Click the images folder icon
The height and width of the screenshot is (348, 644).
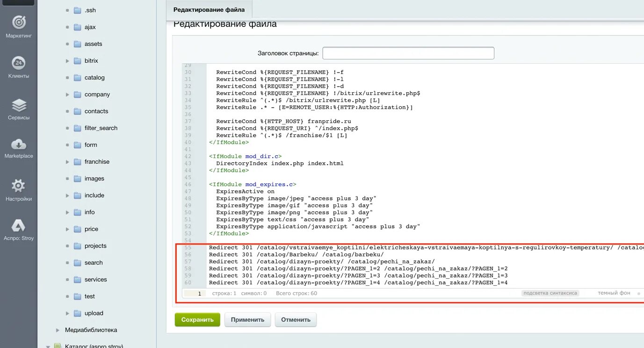(x=78, y=179)
